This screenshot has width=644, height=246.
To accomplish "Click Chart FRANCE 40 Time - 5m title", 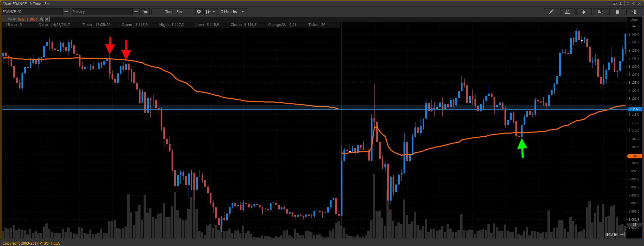I will pyautogui.click(x=26, y=3).
